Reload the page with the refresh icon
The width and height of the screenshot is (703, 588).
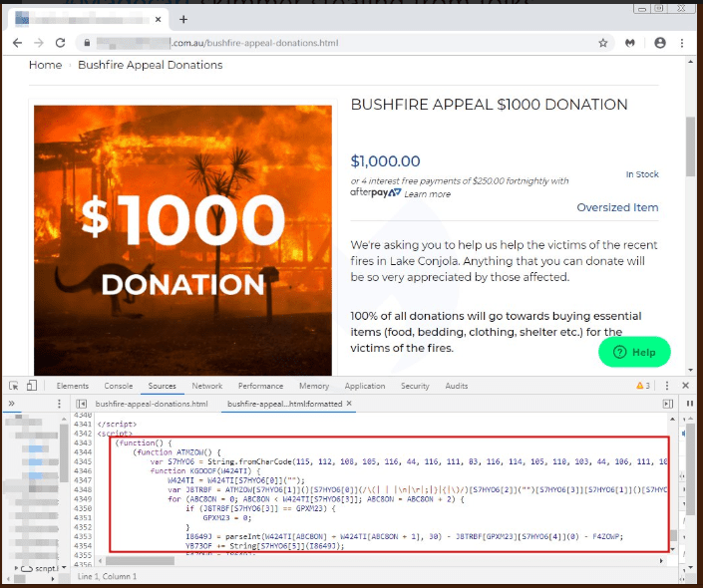pos(60,43)
